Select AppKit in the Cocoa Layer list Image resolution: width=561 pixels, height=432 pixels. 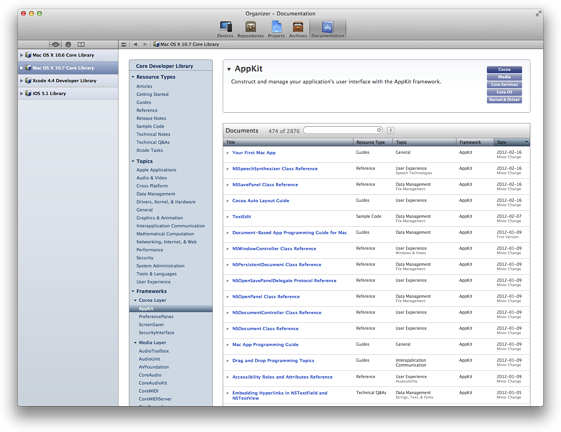click(171, 309)
